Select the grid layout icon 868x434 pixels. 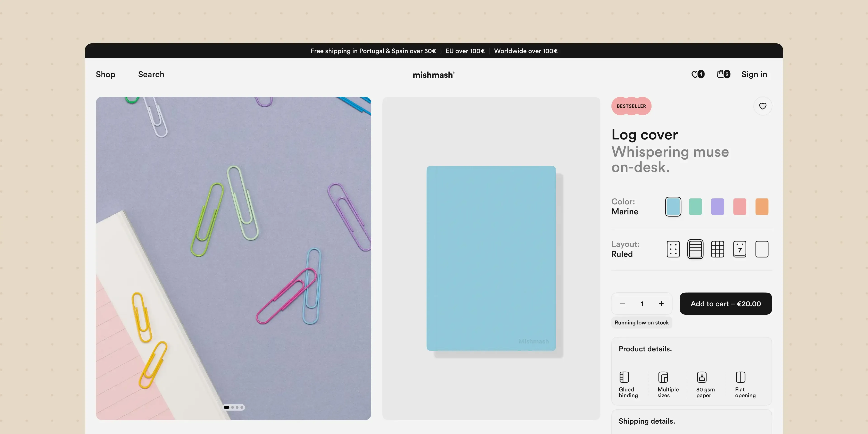[x=717, y=249]
